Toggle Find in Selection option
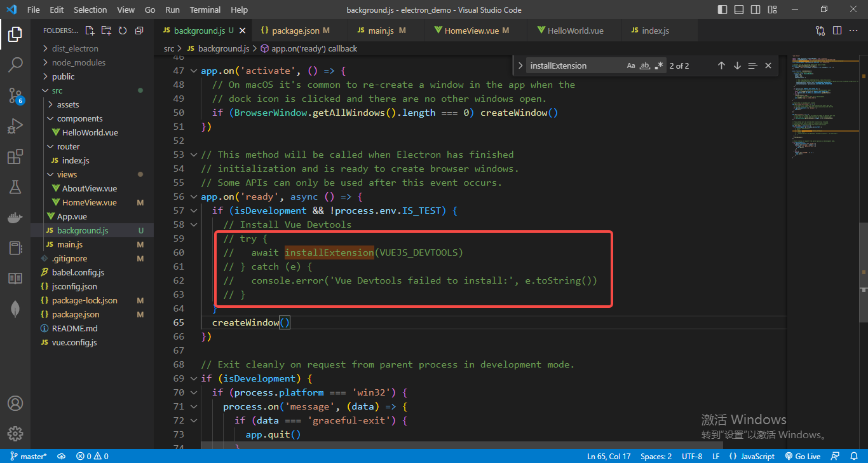Viewport: 868px width, 463px height. pos(753,66)
